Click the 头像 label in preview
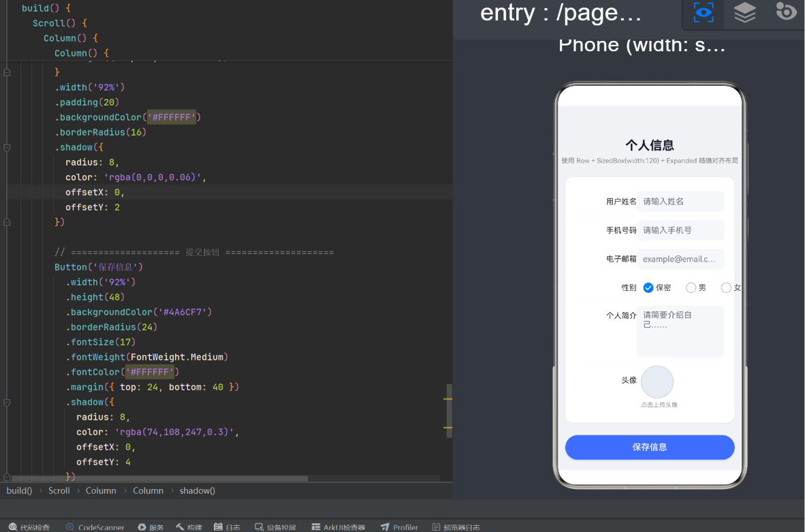Viewport: 805px width, 532px height. [629, 380]
